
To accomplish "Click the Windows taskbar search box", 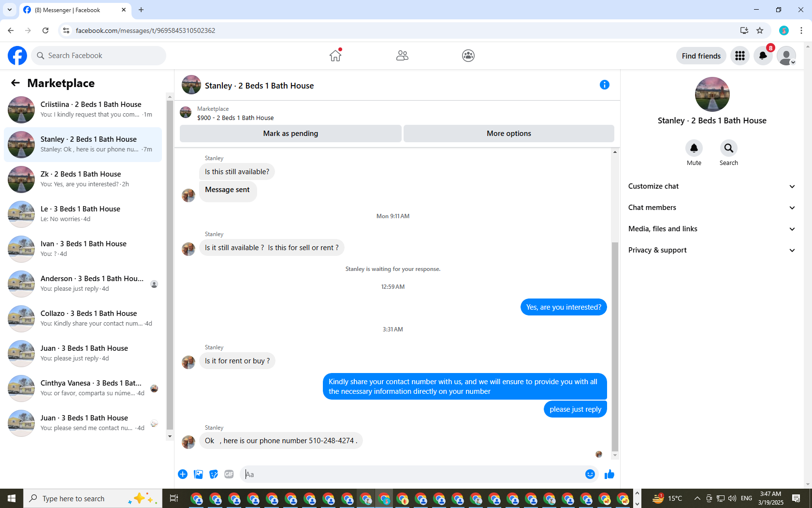I will (92, 498).
